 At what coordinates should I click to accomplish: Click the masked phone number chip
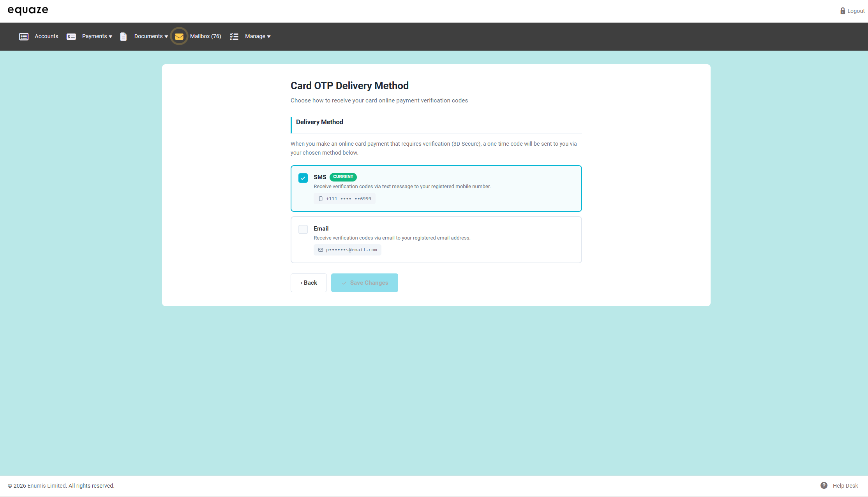coord(344,199)
